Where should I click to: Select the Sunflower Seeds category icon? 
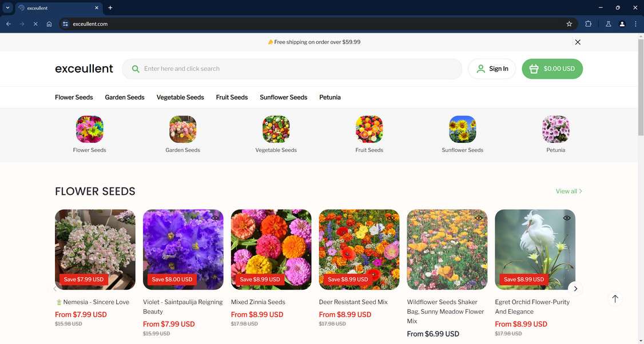463,129
